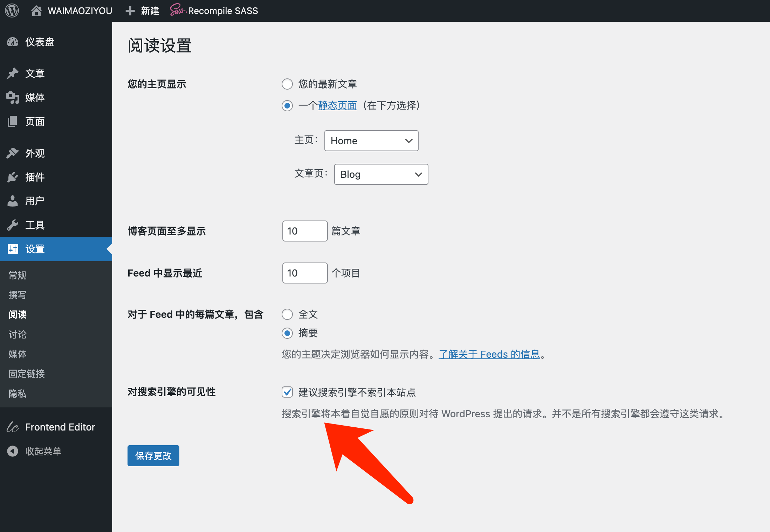Click the 保存更改 button
The width and height of the screenshot is (770, 532).
point(153,456)
